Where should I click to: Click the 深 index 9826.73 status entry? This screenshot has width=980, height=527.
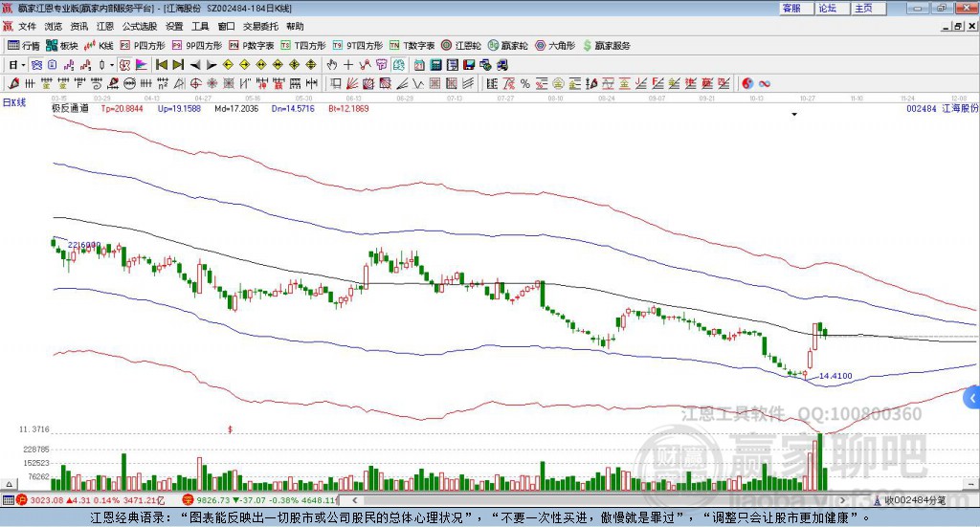click(259, 500)
